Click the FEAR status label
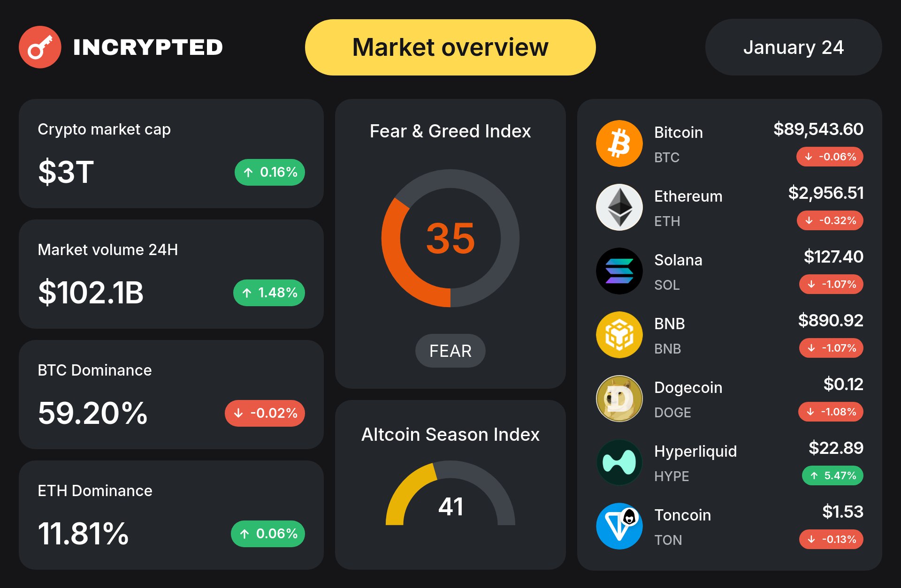Screen dimensions: 901x588 450,351
